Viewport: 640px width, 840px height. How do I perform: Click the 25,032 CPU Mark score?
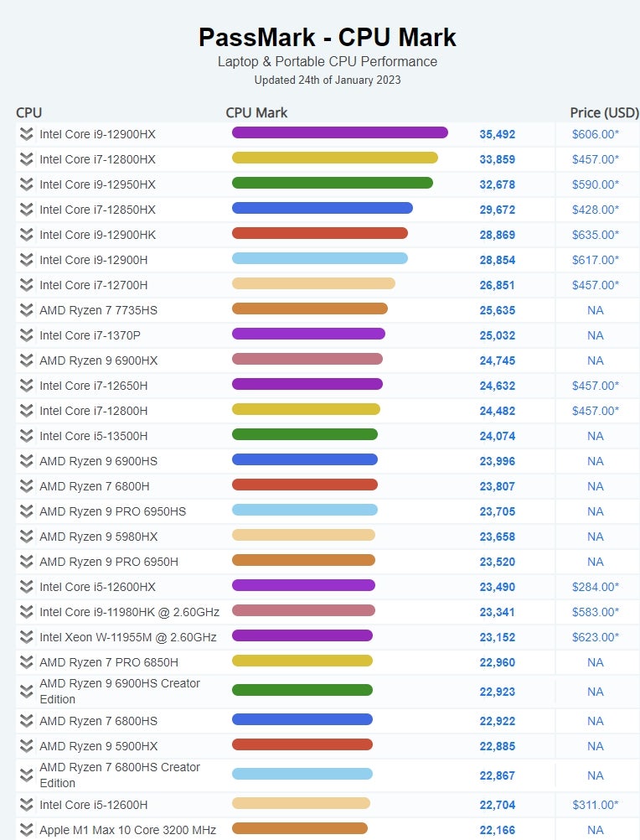click(497, 336)
